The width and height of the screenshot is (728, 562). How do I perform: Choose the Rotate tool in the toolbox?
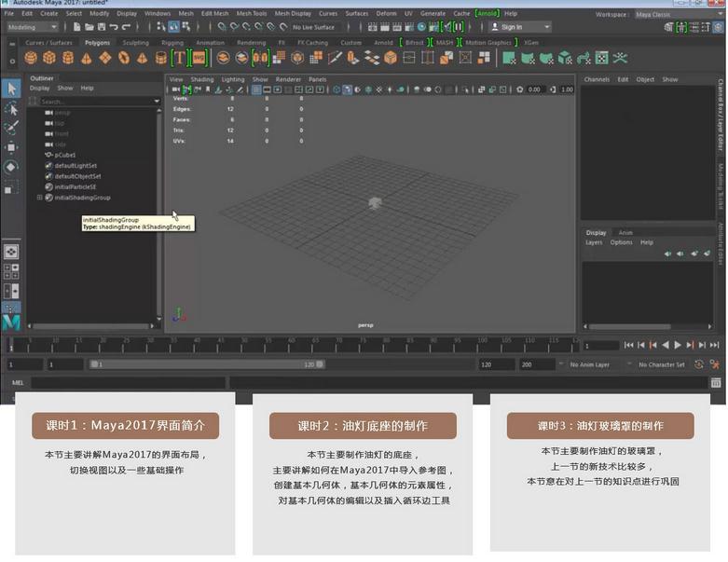(11, 168)
